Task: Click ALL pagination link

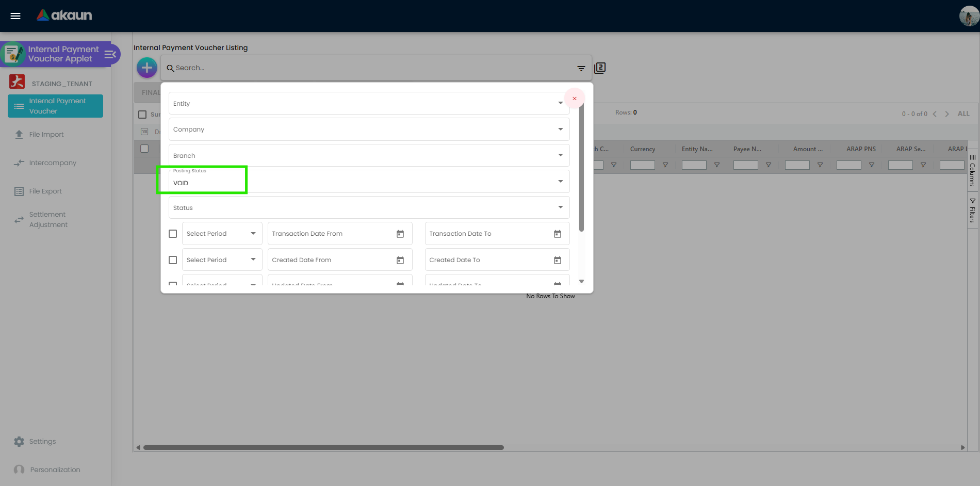Action: coord(963,114)
